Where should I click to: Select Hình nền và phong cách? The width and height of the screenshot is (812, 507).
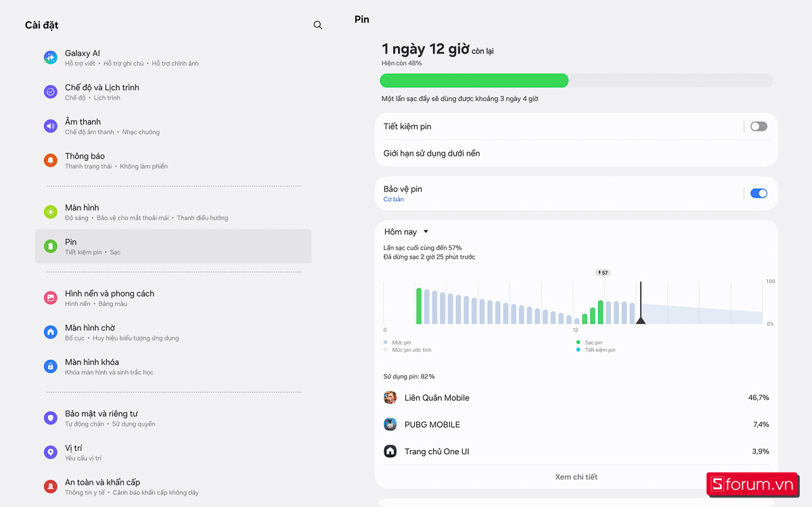109,298
